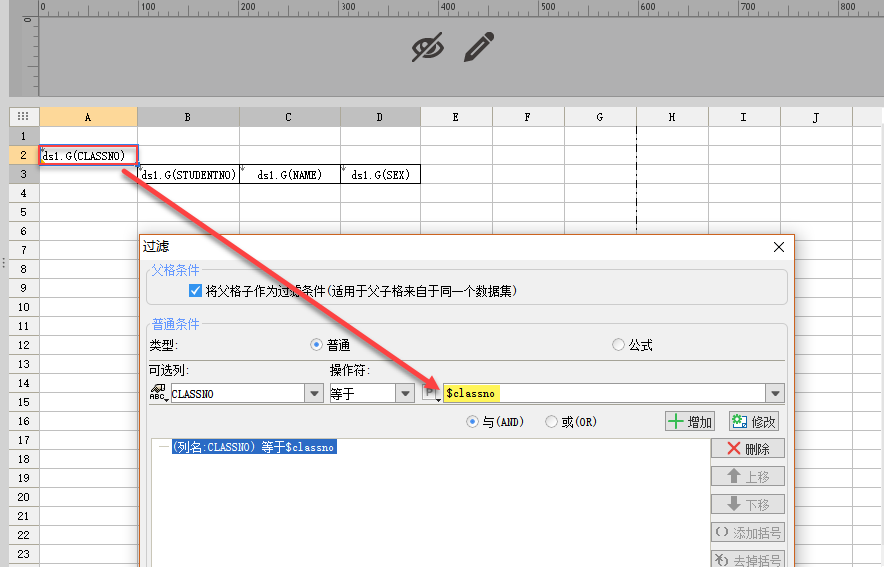Click column header B
884x567 pixels.
pos(188,117)
